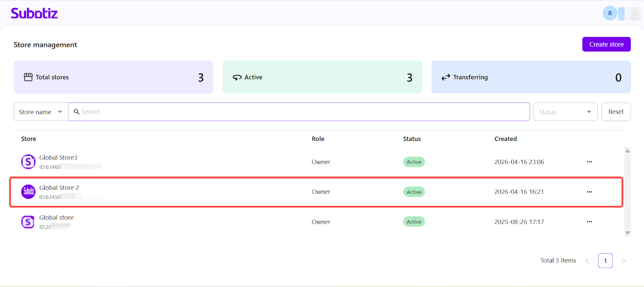Screen dimensions: 644x287
Task: Click the Global Store3 store icon
Action: coord(28,162)
